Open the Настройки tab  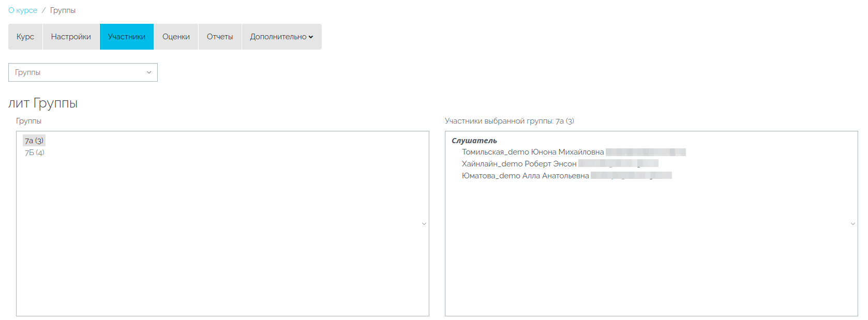pos(71,37)
